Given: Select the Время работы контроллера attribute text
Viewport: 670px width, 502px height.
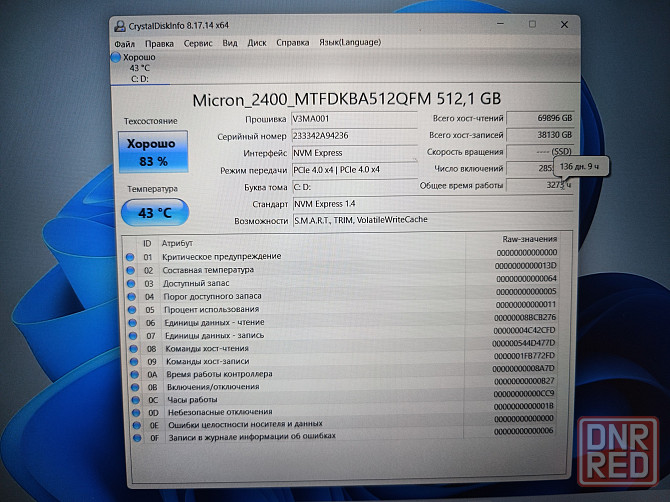Looking at the screenshot, I should 220,374.
